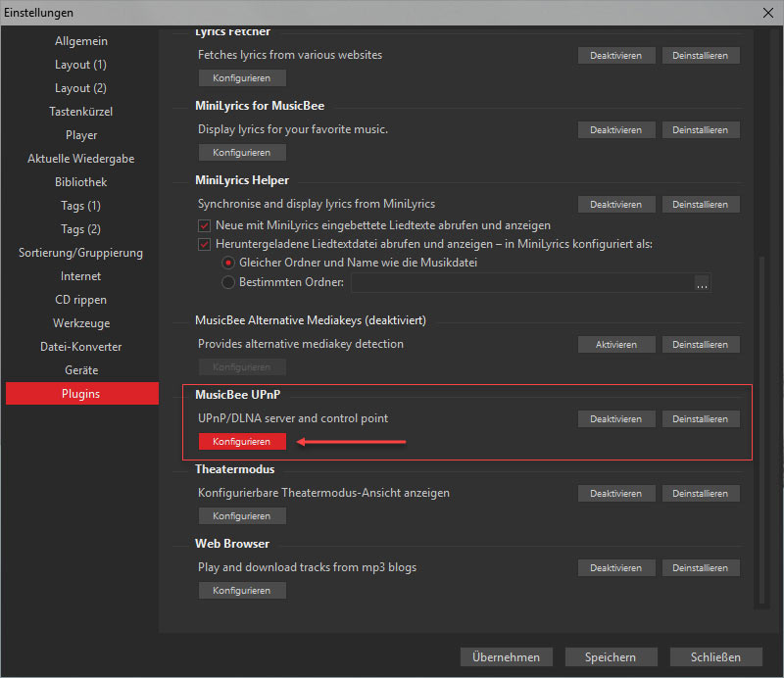784x678 pixels.
Task: Deactivate the Lyrics Fetcher plugin
Action: point(616,56)
